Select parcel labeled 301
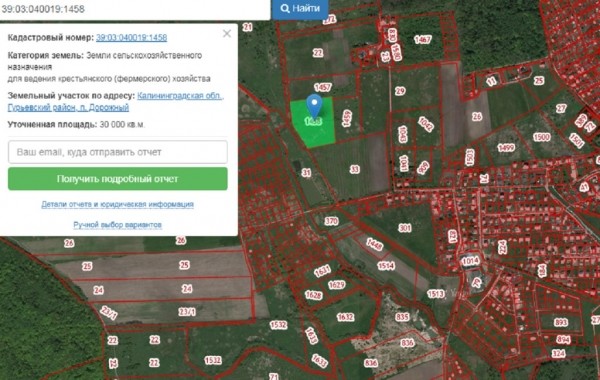Screen dimensions: 600x380 [405, 228]
